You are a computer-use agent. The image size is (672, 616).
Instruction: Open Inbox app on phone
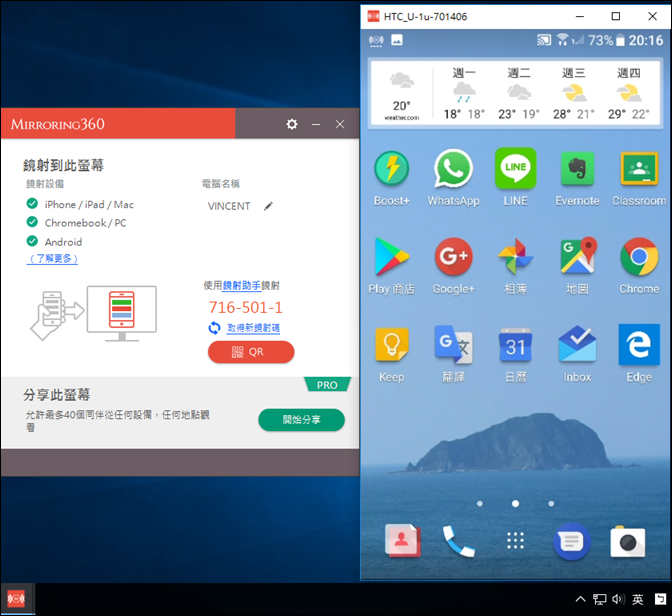point(577,343)
